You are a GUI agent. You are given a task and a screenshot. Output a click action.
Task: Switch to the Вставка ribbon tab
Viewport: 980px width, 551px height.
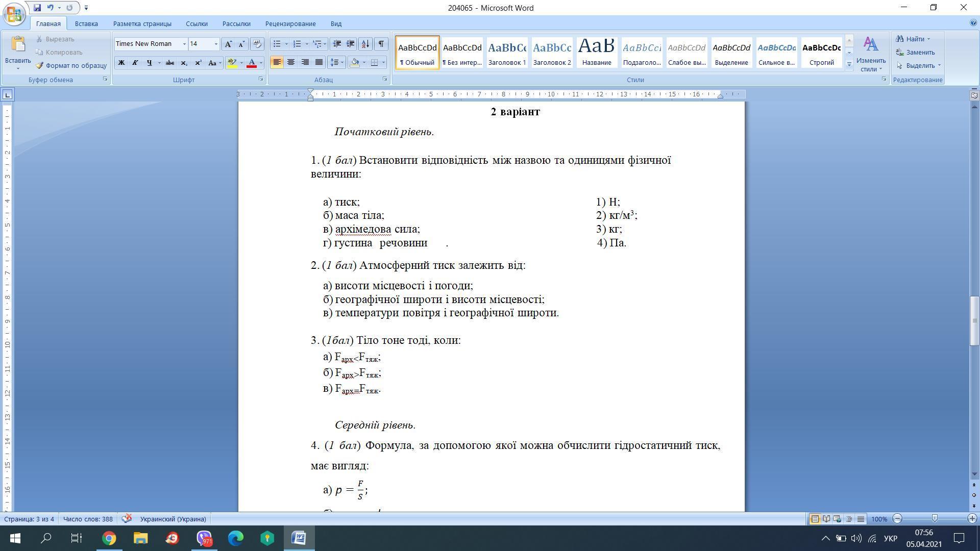[x=86, y=23]
